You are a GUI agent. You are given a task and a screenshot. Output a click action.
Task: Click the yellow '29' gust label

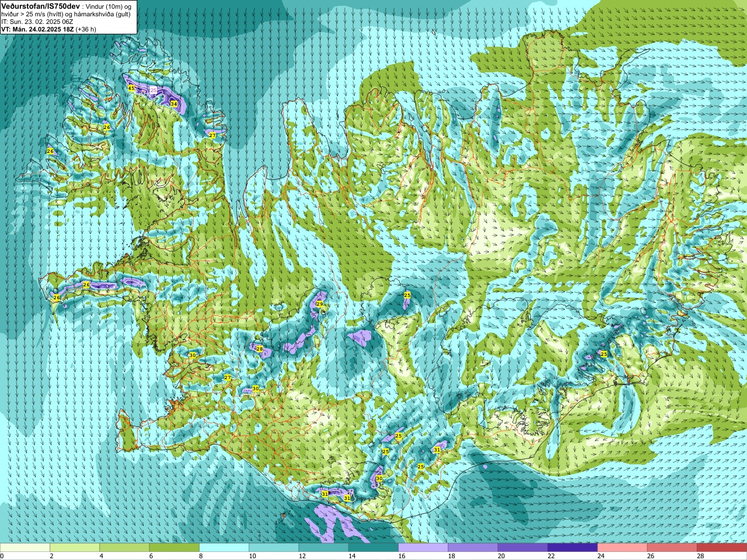pos(320,304)
